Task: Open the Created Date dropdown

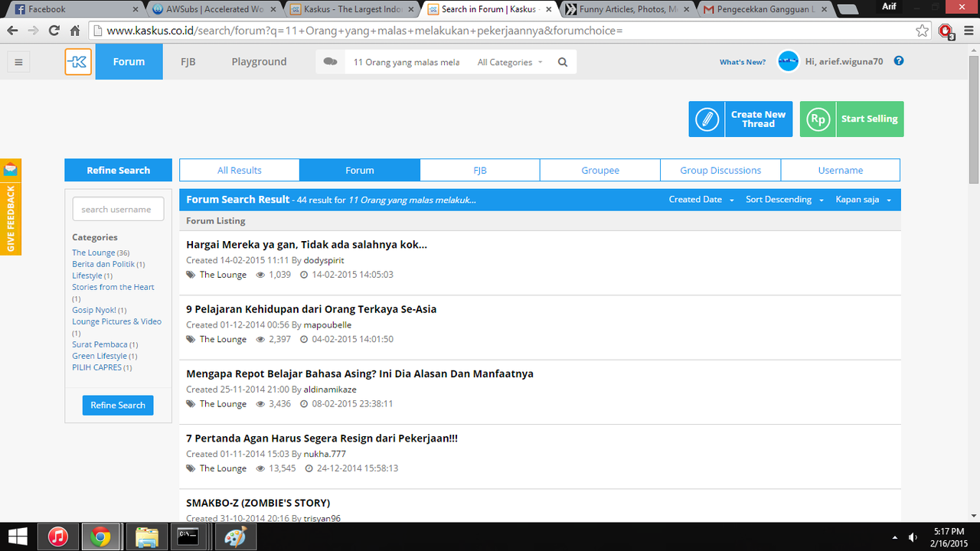Action: (701, 200)
